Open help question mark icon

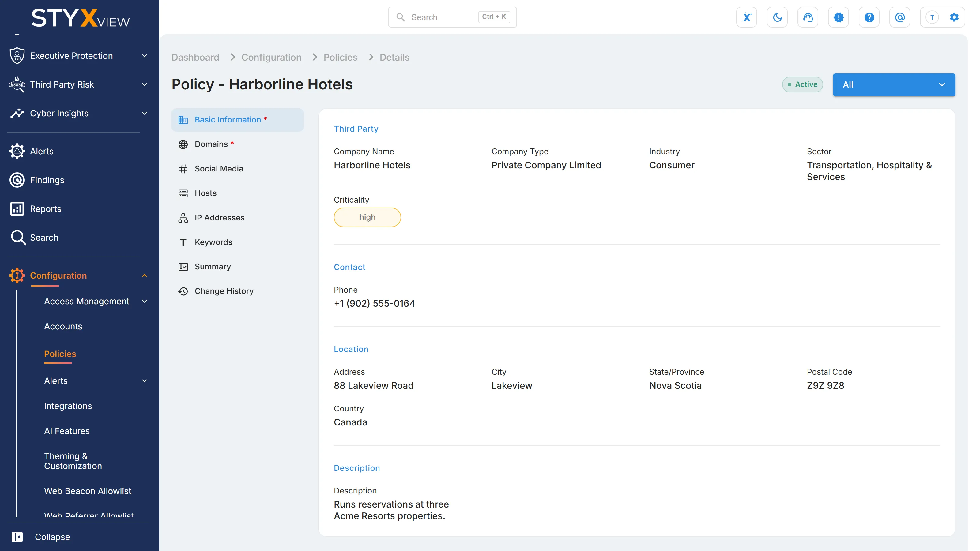click(x=869, y=17)
